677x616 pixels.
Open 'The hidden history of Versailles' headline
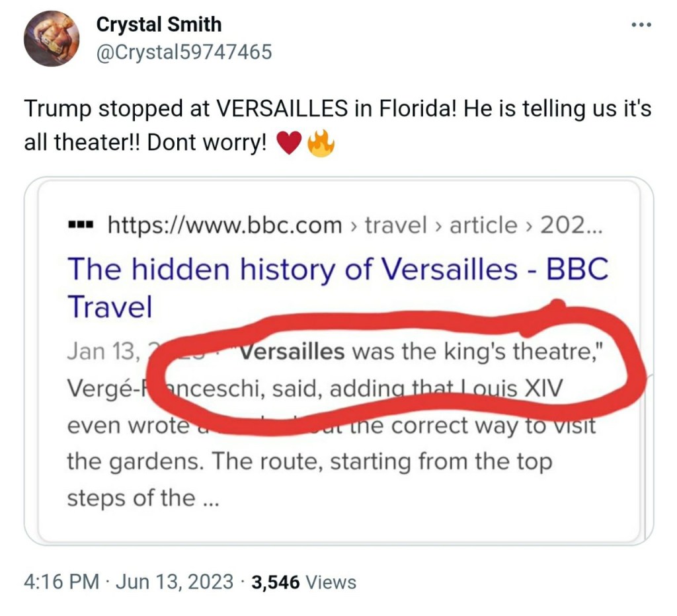(338, 288)
